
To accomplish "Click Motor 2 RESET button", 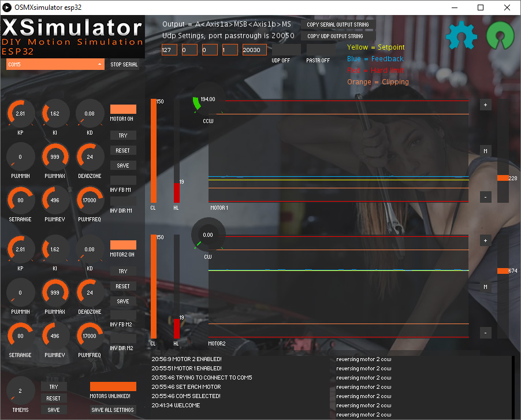I will tap(123, 286).
